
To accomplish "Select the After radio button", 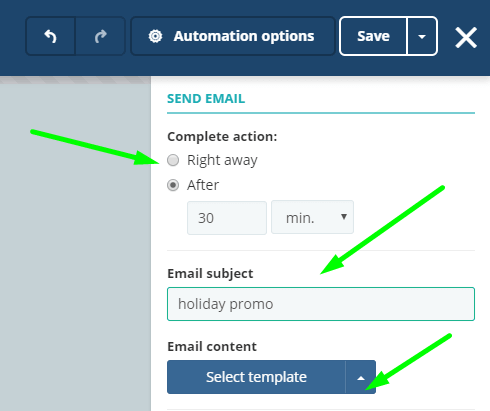I will tap(173, 185).
